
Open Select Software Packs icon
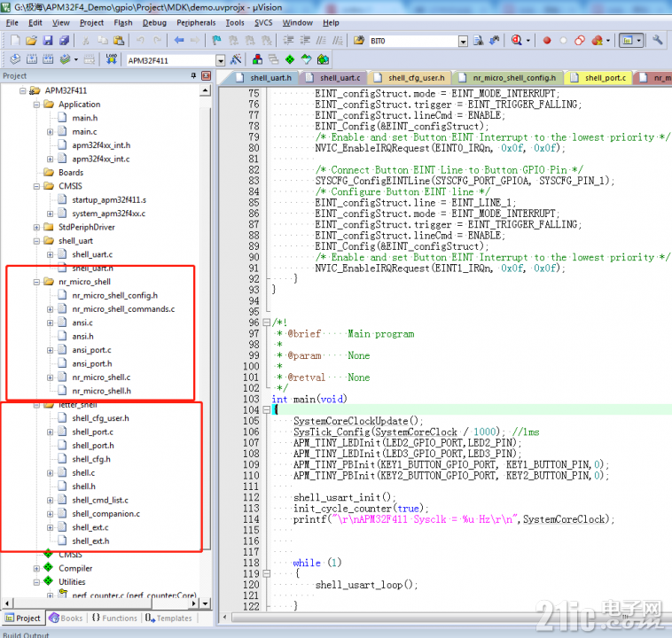coord(307,59)
